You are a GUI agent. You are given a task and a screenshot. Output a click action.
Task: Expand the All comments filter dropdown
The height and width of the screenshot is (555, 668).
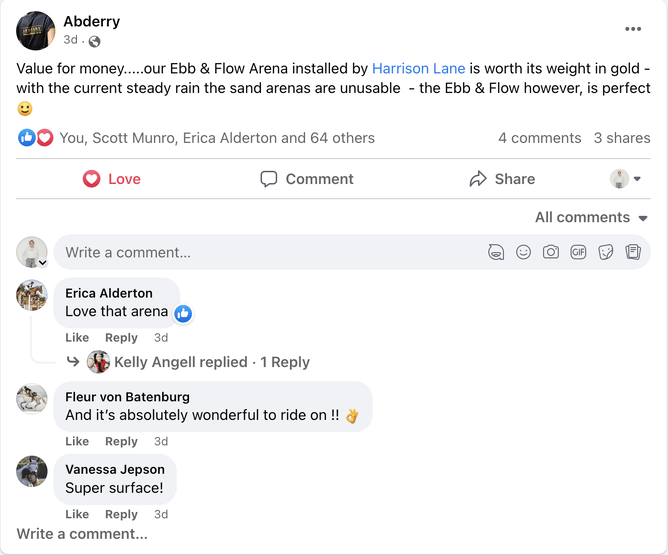592,217
